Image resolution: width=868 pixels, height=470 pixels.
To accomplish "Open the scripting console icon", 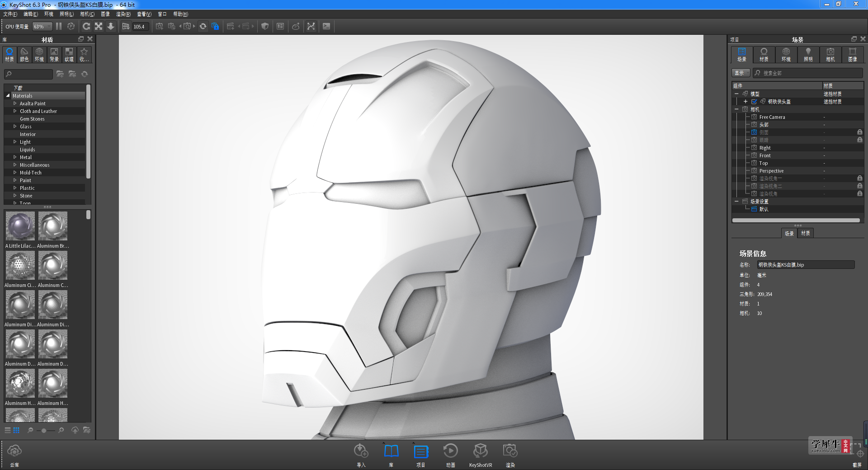I will (x=326, y=27).
